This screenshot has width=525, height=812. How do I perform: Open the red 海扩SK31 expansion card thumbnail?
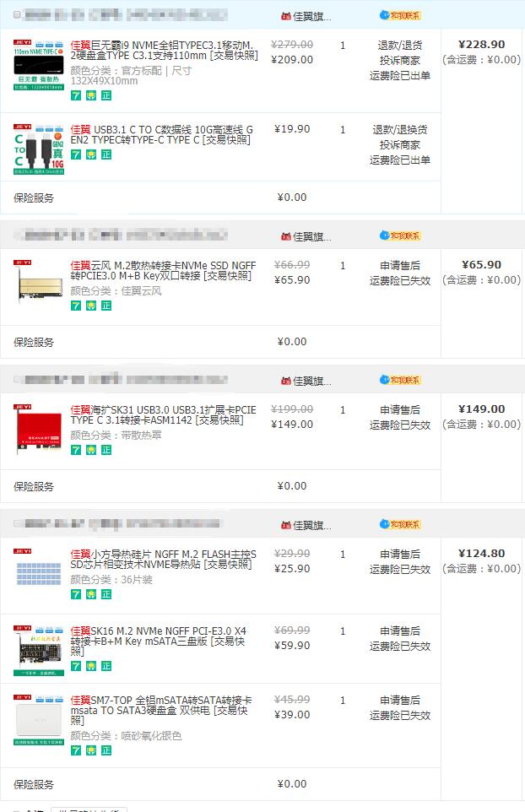[x=39, y=430]
